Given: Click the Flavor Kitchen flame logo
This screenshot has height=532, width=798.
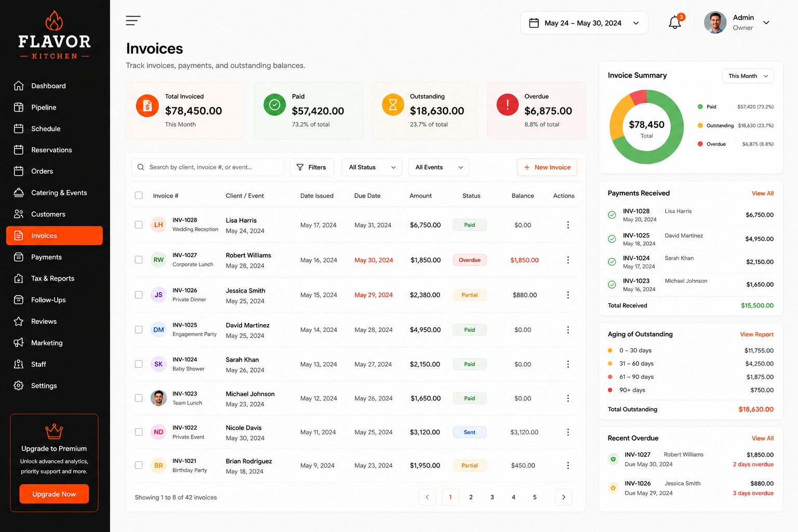Looking at the screenshot, I should pyautogui.click(x=54, y=21).
